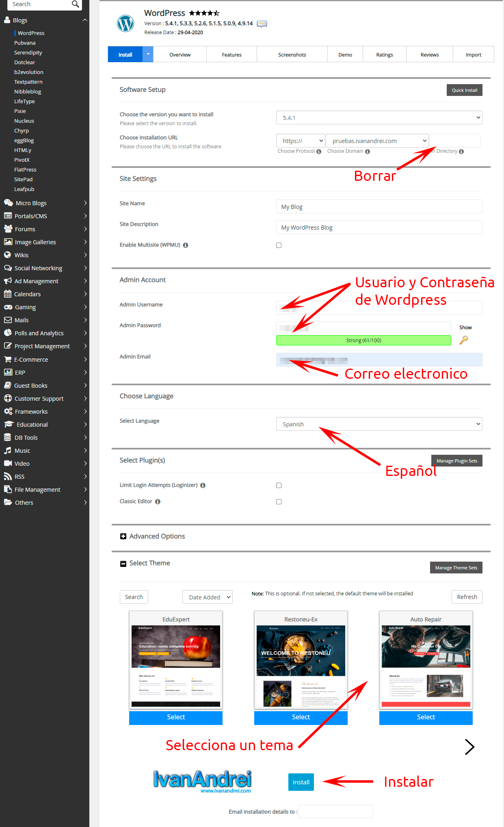Click the Blogs category icon

(x=7, y=20)
